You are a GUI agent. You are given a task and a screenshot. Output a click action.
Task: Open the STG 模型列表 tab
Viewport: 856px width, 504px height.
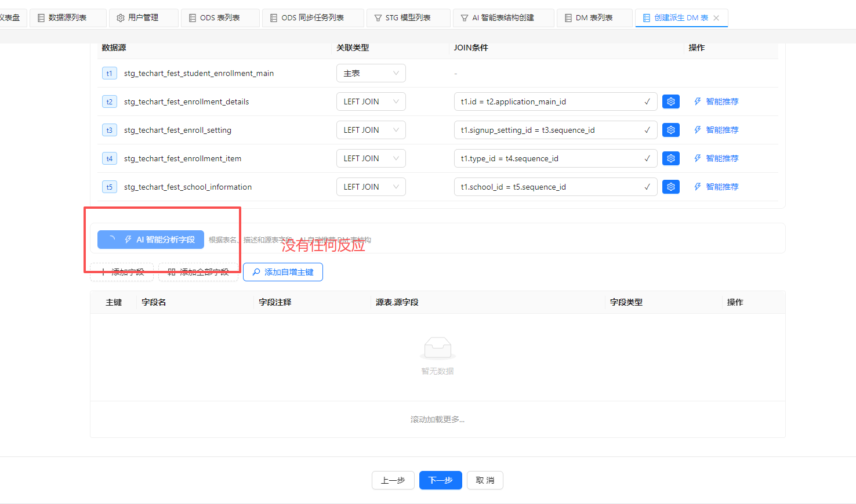[408, 18]
